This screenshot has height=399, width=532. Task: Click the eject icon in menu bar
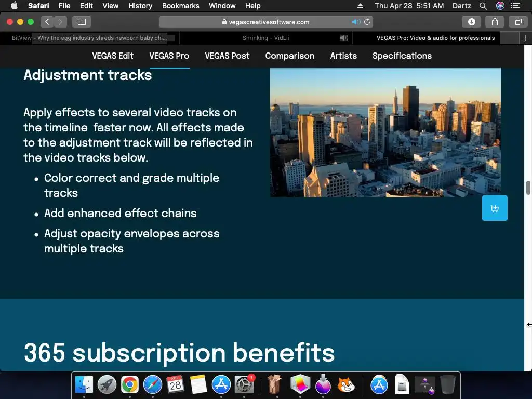361,6
